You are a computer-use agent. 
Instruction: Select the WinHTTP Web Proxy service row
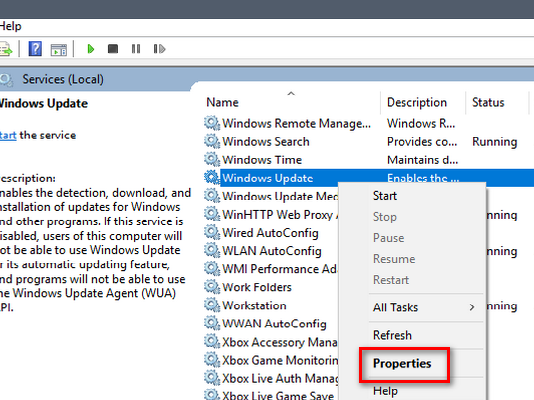pos(271,214)
